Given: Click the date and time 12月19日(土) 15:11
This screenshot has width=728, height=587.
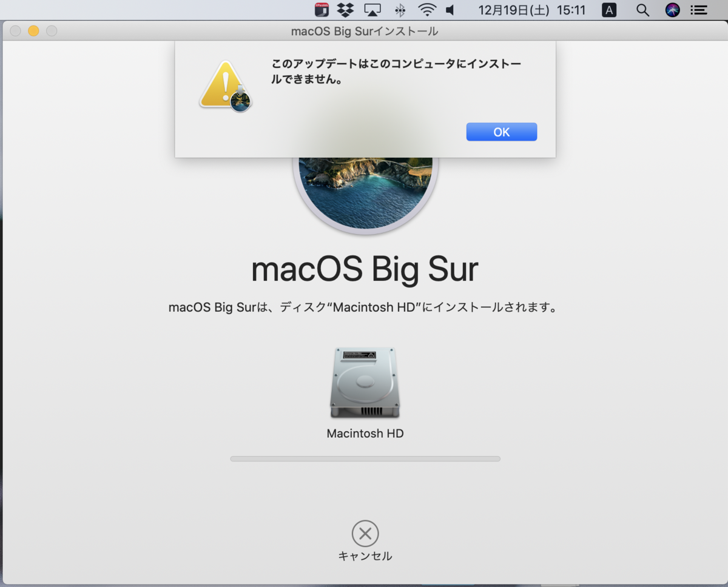Looking at the screenshot, I should (532, 10).
